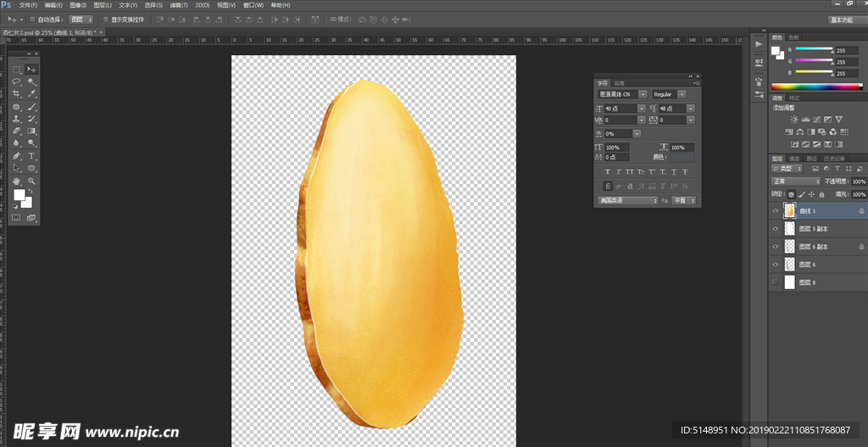
Task: Toggle Quick Mask mode
Action: [16, 218]
